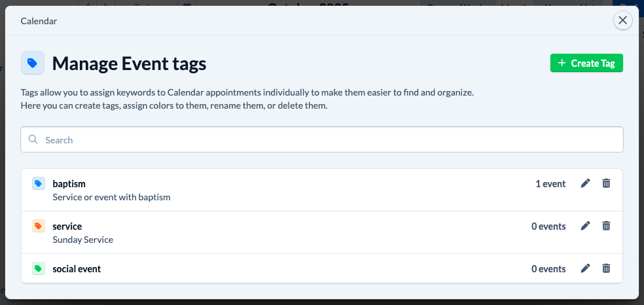Delete the baptism tag via trash icon
Image resolution: width=644 pixels, height=305 pixels.
[x=606, y=183]
